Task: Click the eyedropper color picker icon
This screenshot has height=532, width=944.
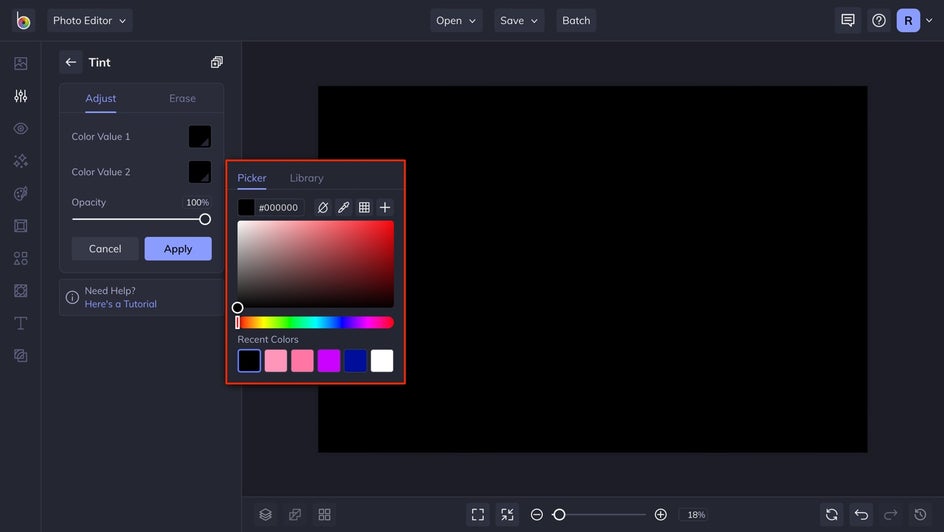Action: (343, 208)
